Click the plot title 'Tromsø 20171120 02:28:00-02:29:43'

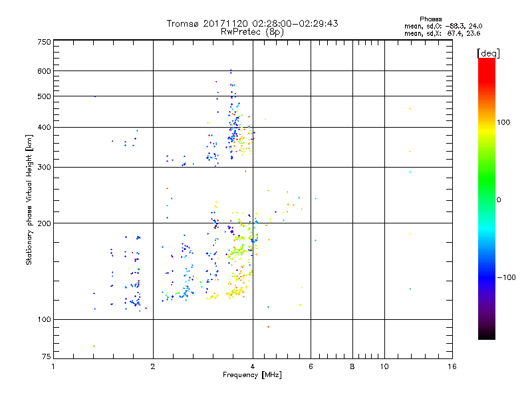coord(252,23)
